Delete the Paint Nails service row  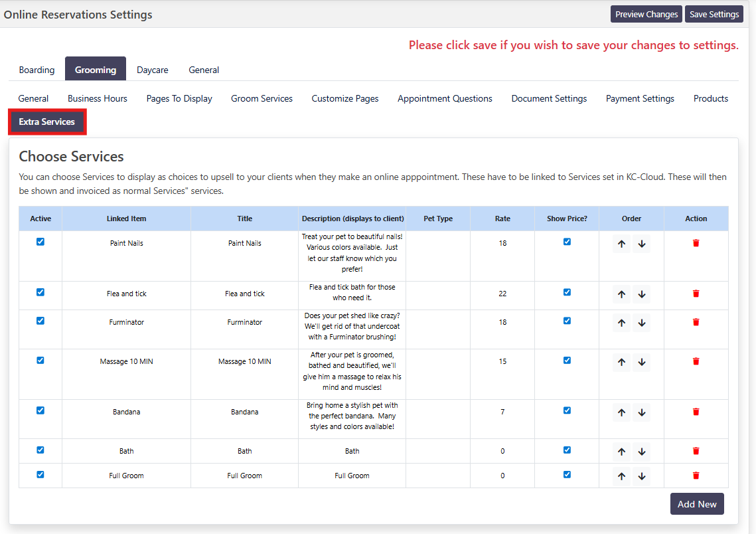696,243
